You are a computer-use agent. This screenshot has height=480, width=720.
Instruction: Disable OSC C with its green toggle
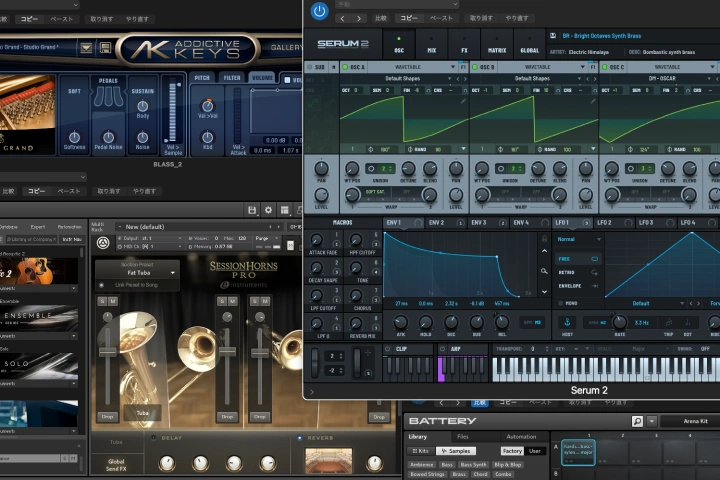tap(605, 67)
